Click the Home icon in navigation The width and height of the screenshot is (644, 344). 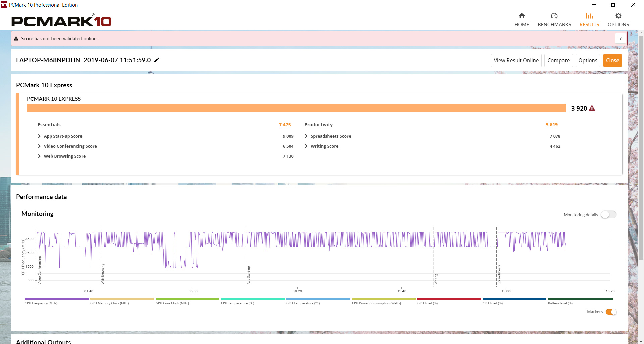[521, 16]
